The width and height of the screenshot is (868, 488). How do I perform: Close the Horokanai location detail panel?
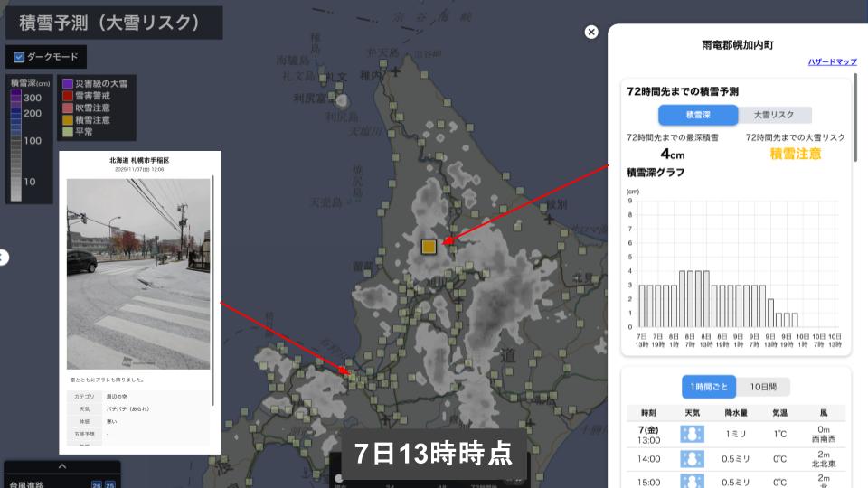point(591,32)
